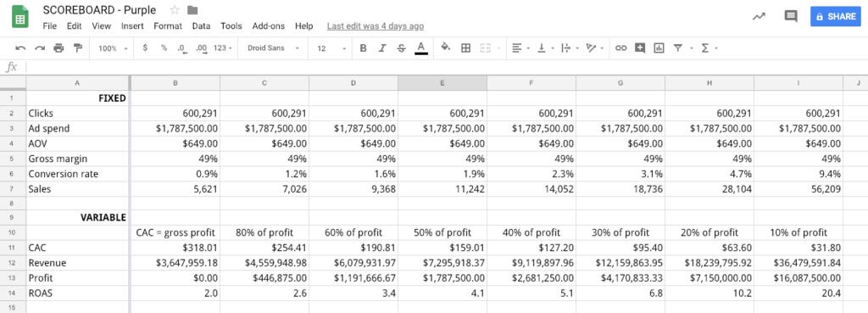Select the $16,087,500.00 profit cell
The height and width of the screenshot is (313, 868).
tap(798, 278)
